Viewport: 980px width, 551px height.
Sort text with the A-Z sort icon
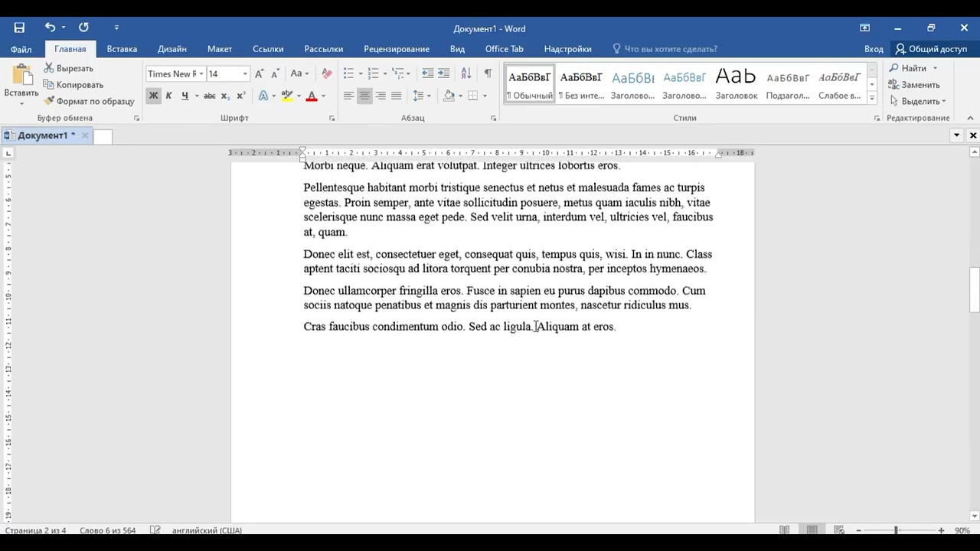pos(466,73)
